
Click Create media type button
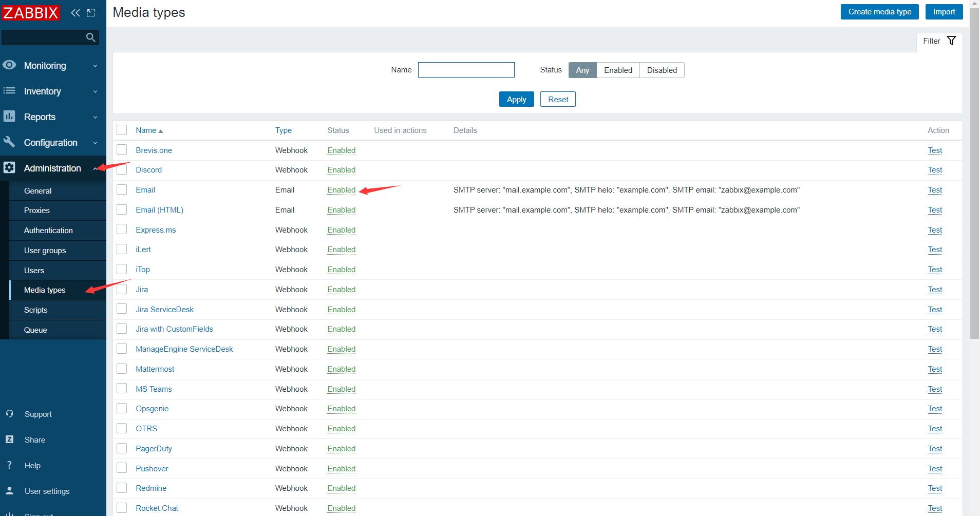880,12
